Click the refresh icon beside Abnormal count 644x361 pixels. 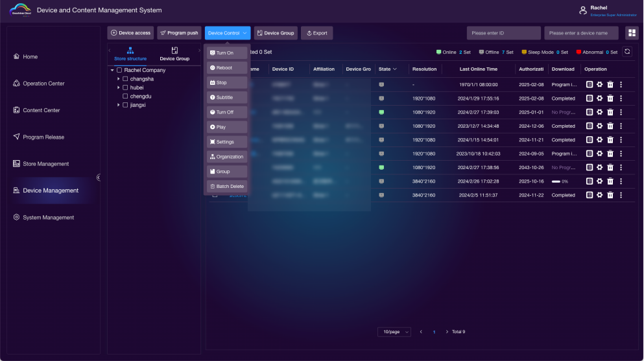click(627, 52)
